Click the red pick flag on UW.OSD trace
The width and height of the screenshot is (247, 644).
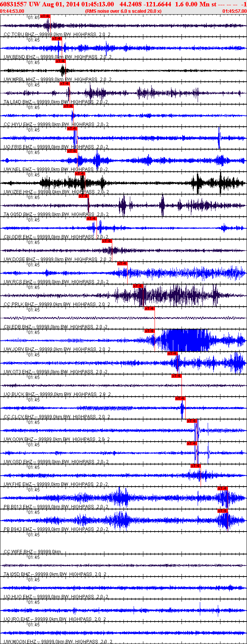pos(192,443)
